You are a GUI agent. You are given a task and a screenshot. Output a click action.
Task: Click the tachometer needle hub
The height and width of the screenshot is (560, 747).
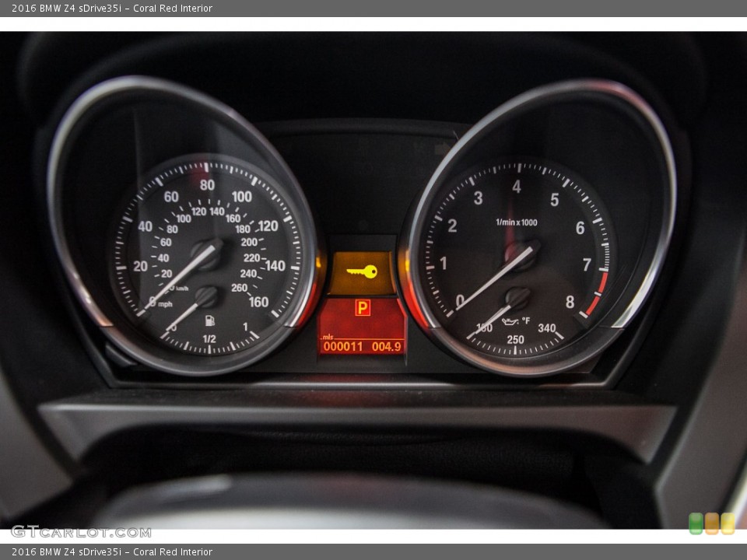[521, 255]
